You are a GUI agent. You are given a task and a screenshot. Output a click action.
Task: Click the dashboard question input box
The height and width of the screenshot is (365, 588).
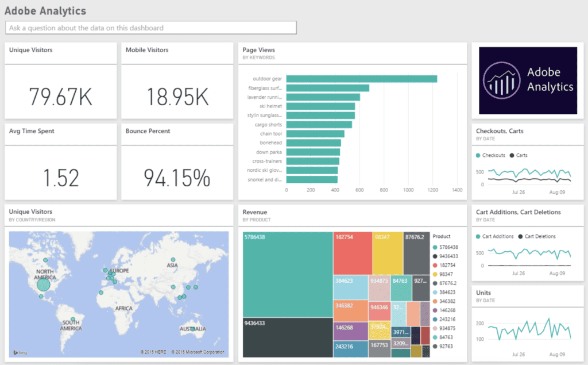150,27
